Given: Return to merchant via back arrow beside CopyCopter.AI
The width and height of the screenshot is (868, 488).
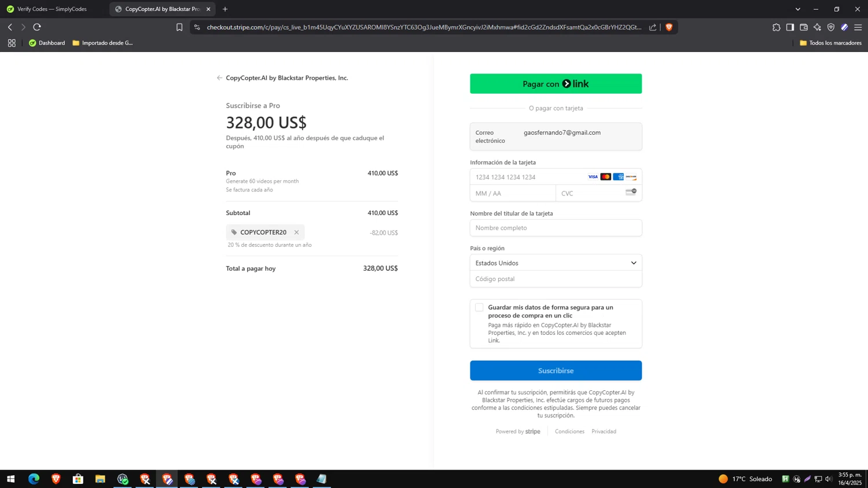Looking at the screenshot, I should (x=219, y=77).
